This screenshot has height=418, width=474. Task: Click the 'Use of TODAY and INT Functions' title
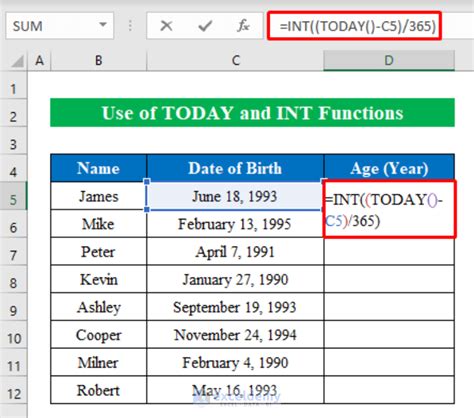[252, 113]
